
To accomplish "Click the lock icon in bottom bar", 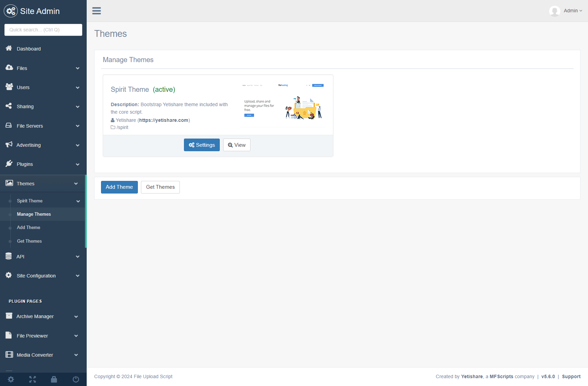I will (54, 379).
